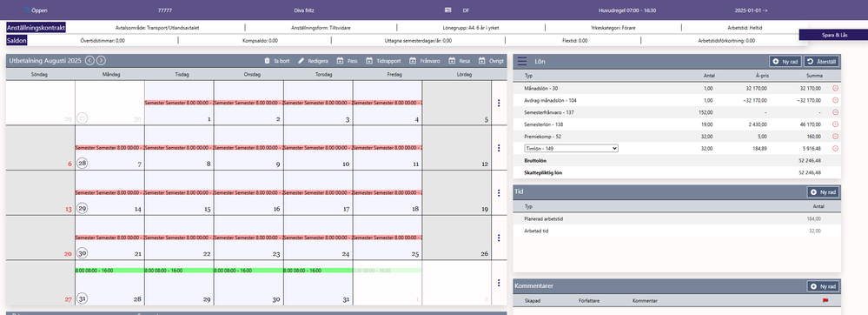The image size is (868, 315).
Task: Click the Summa column header in Lön
Action: click(x=814, y=76)
